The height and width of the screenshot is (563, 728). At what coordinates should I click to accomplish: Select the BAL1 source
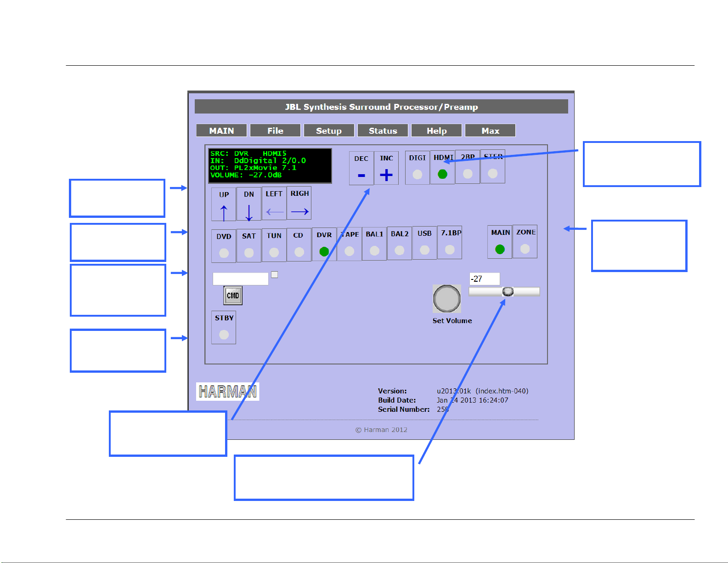click(x=374, y=244)
